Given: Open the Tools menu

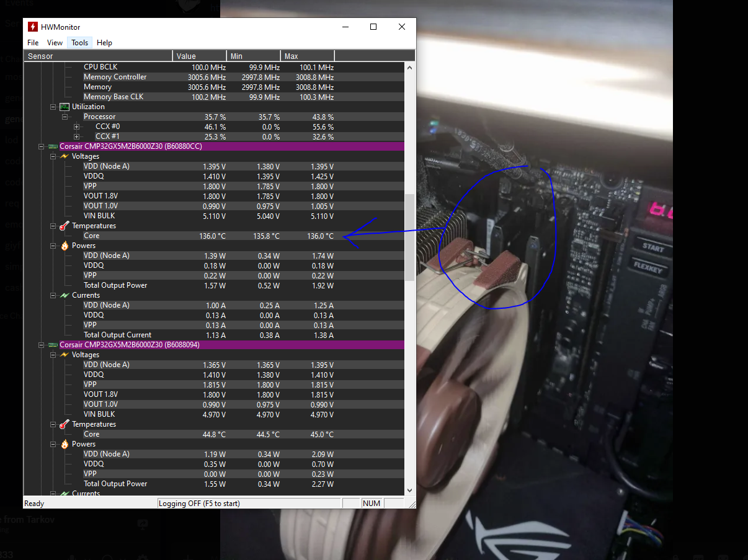Looking at the screenshot, I should (79, 43).
